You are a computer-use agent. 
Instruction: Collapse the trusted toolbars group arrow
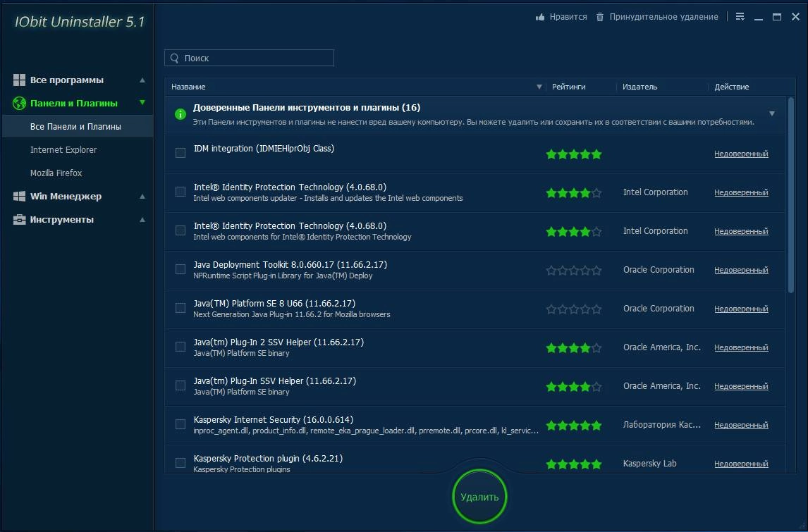pos(772,114)
